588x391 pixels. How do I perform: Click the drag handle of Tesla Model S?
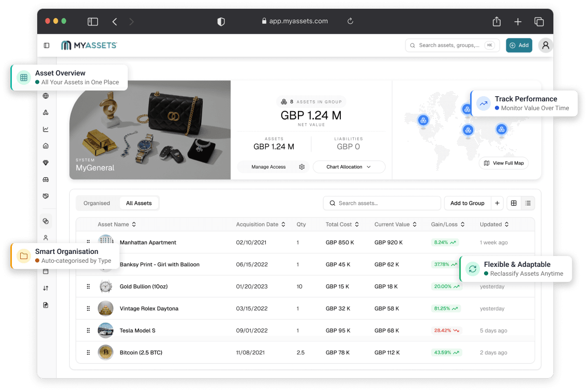coord(88,330)
